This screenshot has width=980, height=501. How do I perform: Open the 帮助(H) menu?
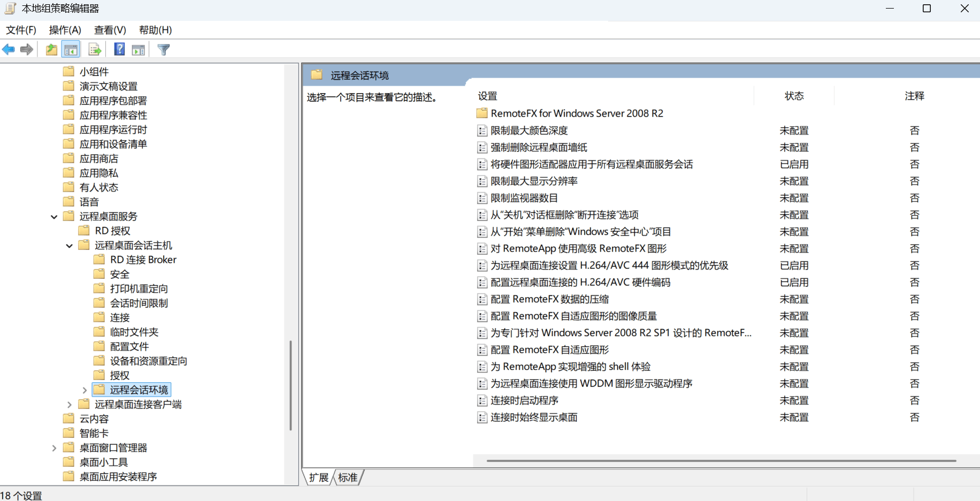[155, 30]
